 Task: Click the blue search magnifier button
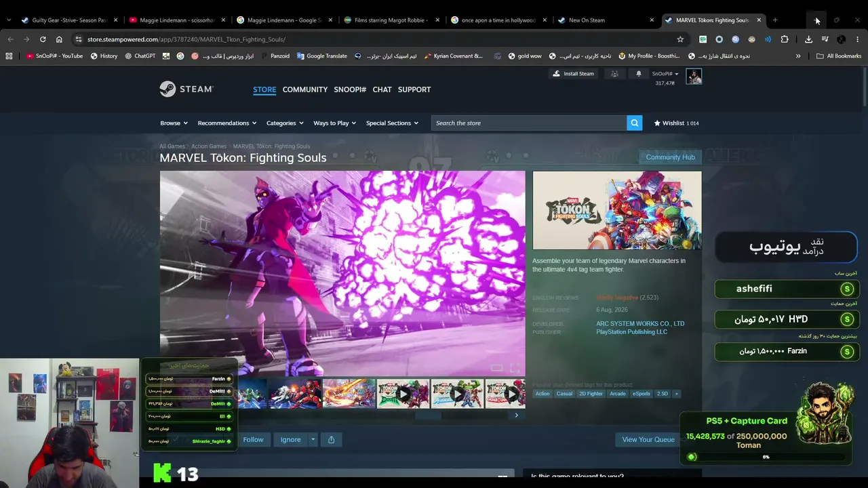pos(635,123)
